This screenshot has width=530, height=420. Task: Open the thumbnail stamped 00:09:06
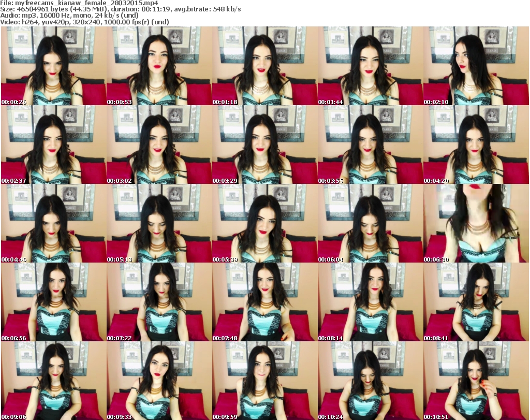click(54, 381)
